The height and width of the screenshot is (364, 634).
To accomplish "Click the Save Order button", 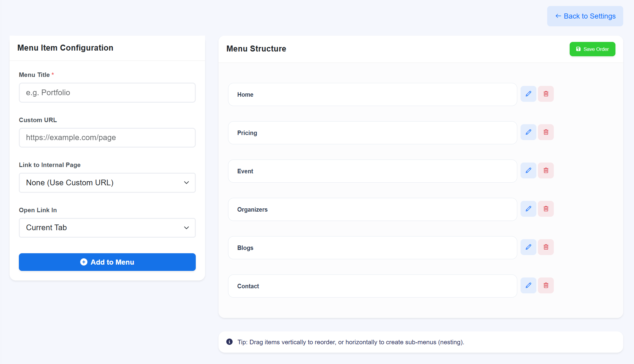I will (592, 49).
